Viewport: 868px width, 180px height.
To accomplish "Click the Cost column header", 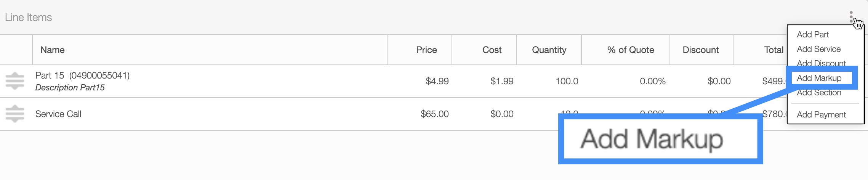I will (x=492, y=50).
